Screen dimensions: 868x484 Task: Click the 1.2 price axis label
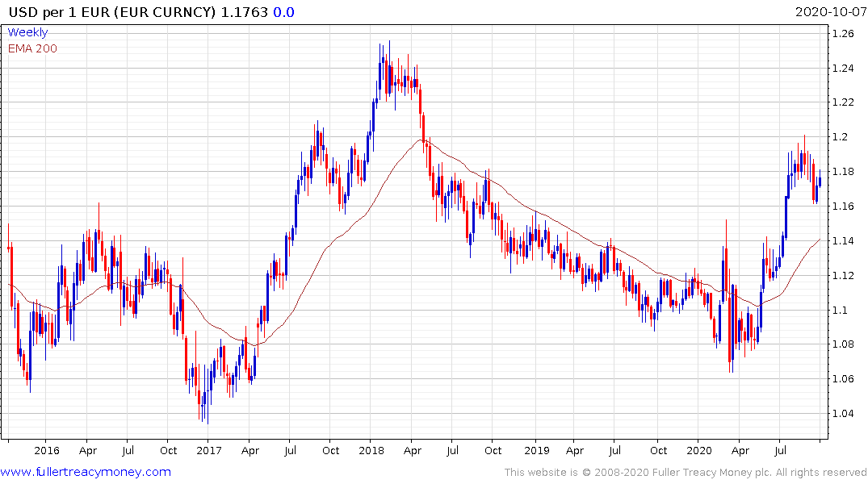coord(840,137)
